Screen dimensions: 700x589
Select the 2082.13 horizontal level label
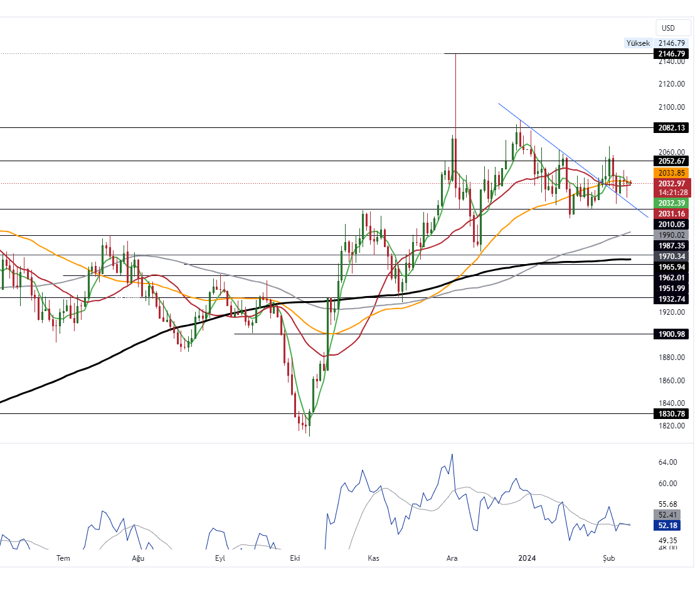click(x=671, y=127)
